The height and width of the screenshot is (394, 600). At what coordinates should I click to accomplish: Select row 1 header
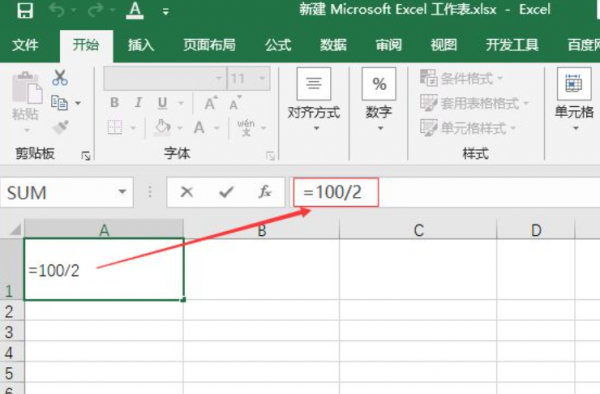tap(11, 270)
